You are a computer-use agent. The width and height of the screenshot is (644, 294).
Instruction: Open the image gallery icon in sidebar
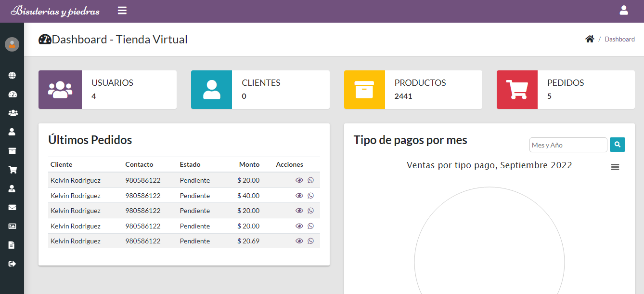pos(12,226)
